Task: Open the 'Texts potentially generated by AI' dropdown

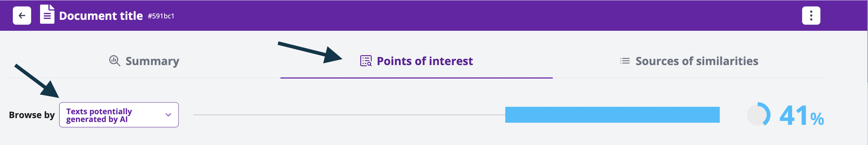Action: point(119,115)
